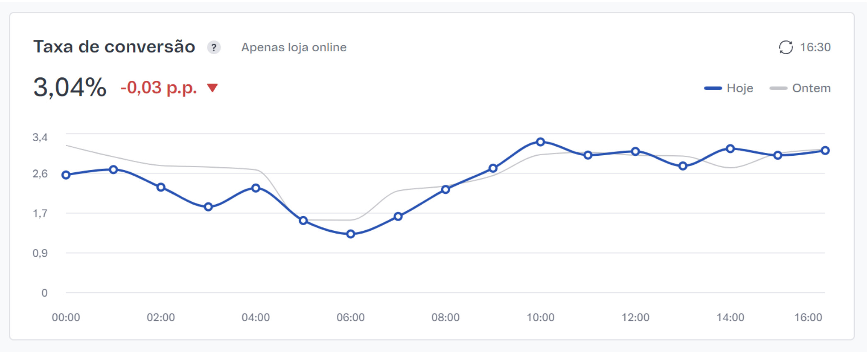The width and height of the screenshot is (868, 352).
Task: Click the red downward trend arrow
Action: tap(213, 87)
